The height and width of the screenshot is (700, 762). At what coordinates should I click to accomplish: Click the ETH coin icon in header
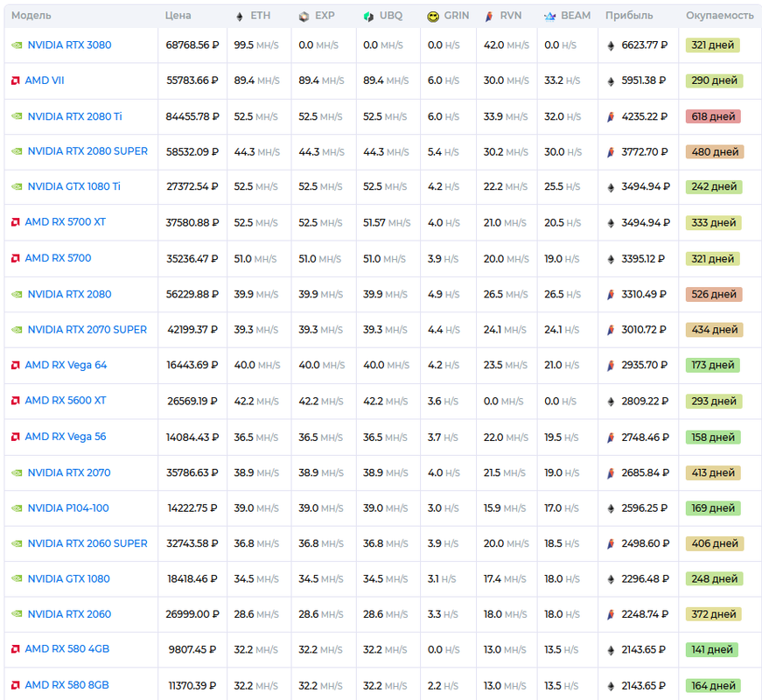239,17
